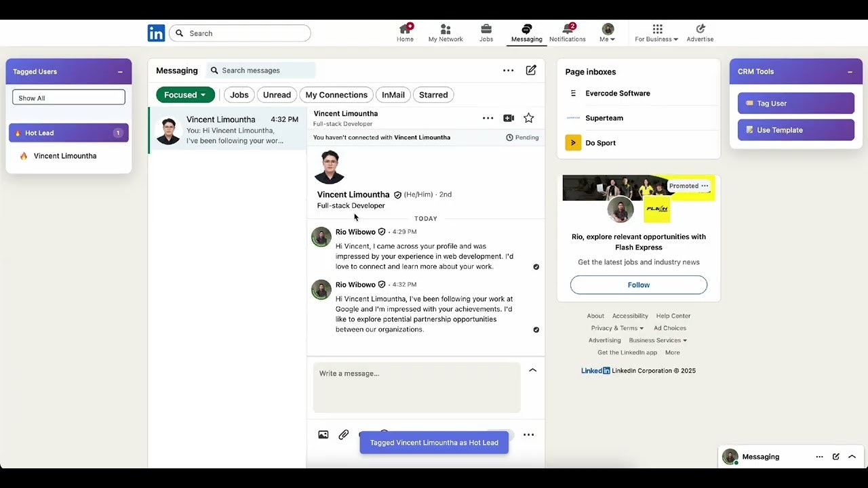Attach a file with paperclip icon

344,434
